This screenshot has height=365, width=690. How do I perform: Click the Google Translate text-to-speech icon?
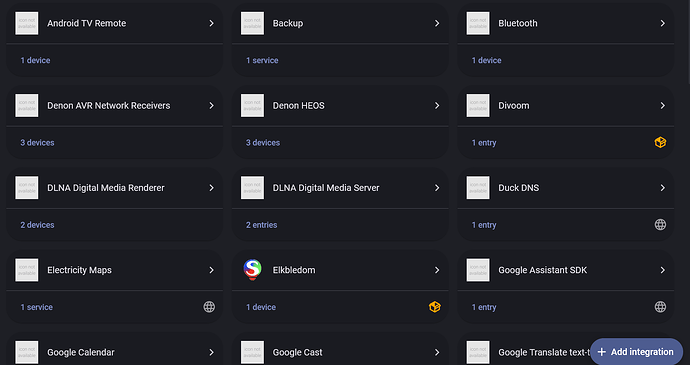click(478, 352)
